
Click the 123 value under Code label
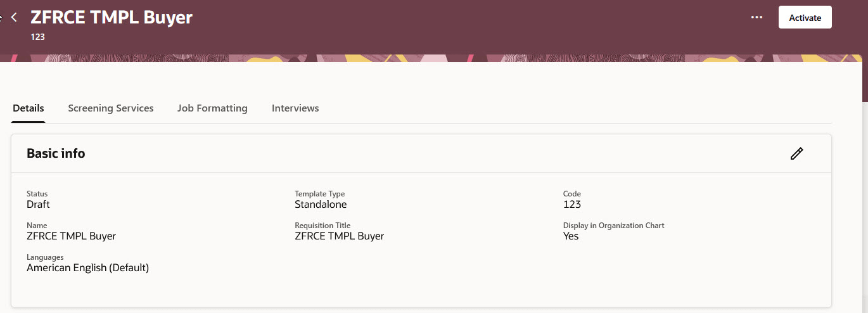pyautogui.click(x=571, y=205)
